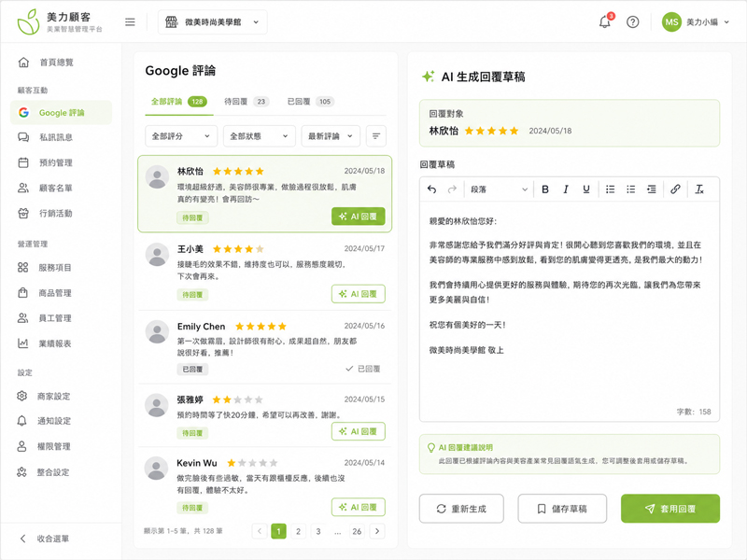Jump to page 26 of reviews

(x=357, y=531)
